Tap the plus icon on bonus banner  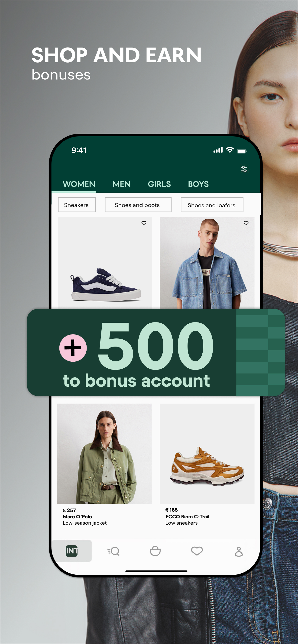(x=73, y=348)
